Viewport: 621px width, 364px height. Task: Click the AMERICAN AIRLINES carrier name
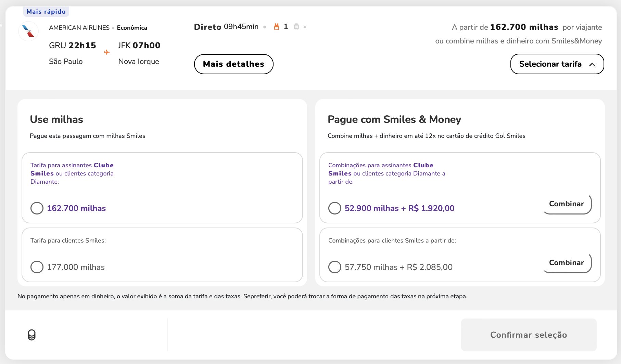pyautogui.click(x=79, y=28)
